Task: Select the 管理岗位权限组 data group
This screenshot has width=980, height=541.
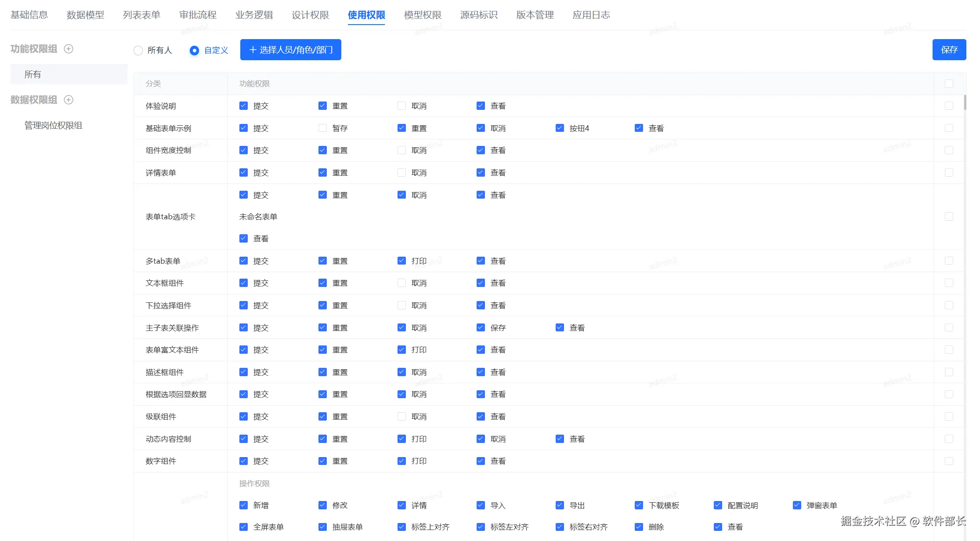Action: (x=53, y=125)
